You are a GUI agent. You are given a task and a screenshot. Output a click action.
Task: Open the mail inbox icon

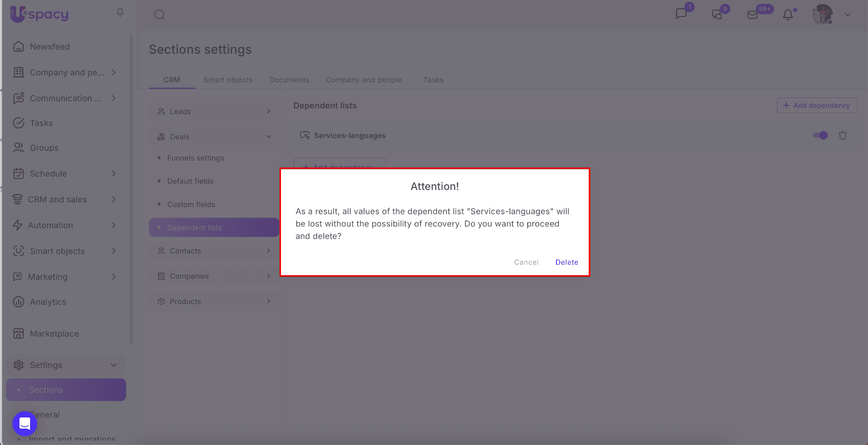point(753,15)
